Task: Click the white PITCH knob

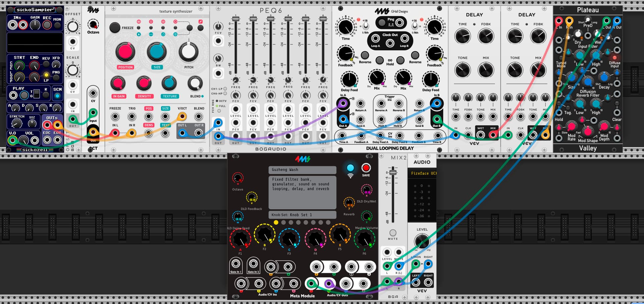Action: tap(189, 52)
